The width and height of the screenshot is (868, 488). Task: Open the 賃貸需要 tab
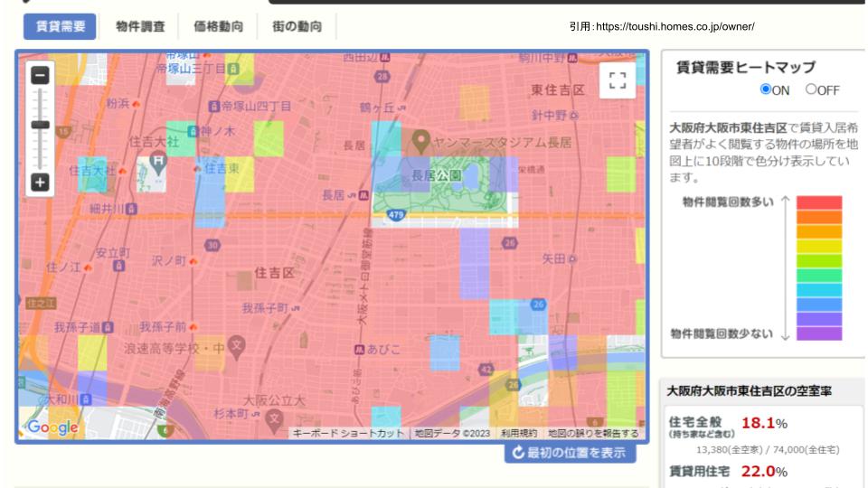pyautogui.click(x=60, y=26)
